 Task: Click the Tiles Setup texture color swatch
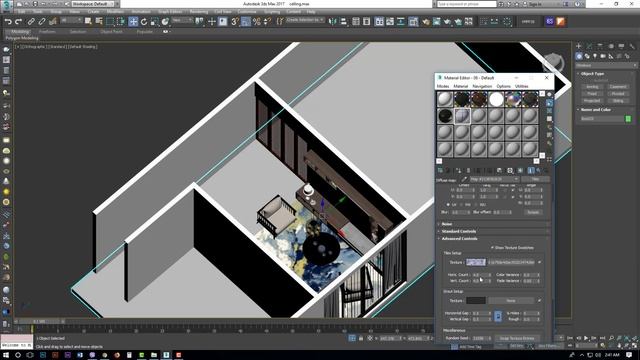click(476, 262)
